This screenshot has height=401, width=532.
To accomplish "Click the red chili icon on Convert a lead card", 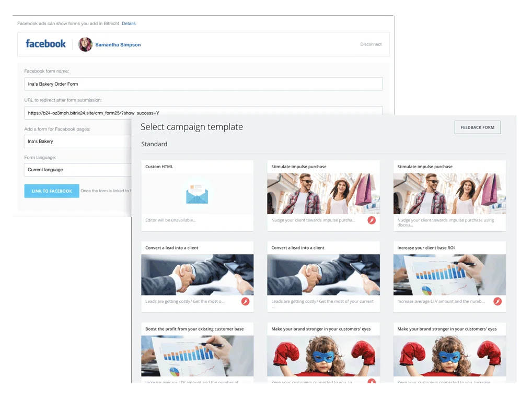I will pos(245,301).
